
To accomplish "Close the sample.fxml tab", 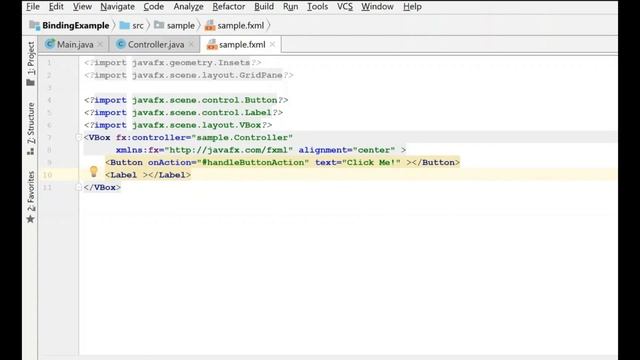I will (x=272, y=44).
